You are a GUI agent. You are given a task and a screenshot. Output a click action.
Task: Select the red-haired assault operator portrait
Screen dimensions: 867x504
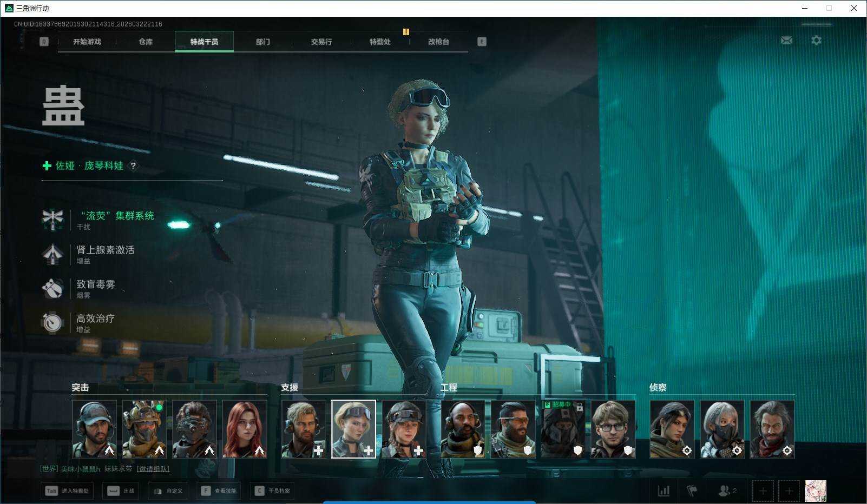click(245, 429)
